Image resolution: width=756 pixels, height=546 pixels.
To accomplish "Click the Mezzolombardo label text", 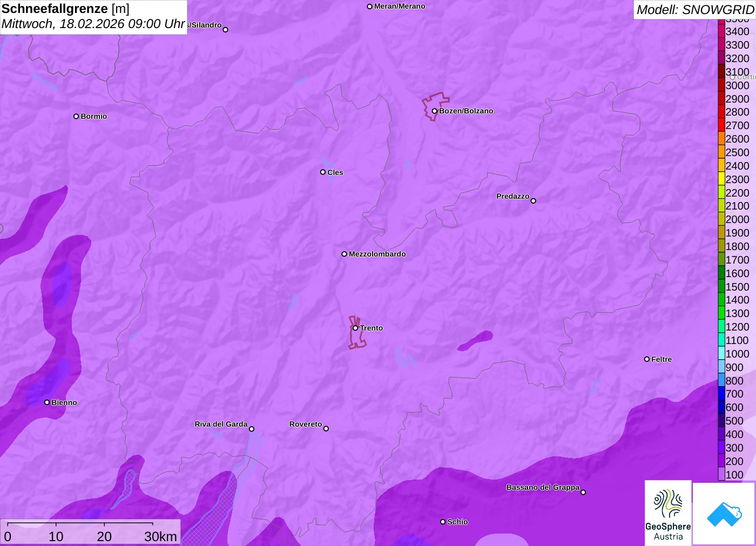I will (x=377, y=254).
